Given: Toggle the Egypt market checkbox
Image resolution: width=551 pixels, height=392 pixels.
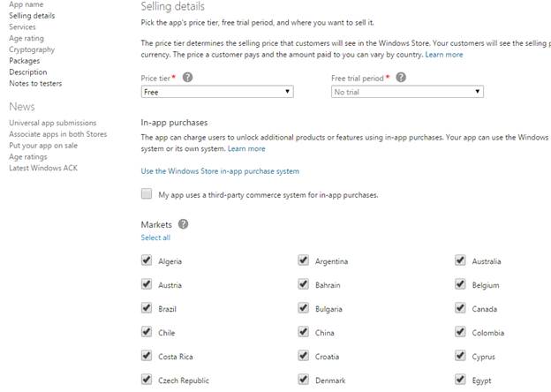Looking at the screenshot, I should point(460,380).
